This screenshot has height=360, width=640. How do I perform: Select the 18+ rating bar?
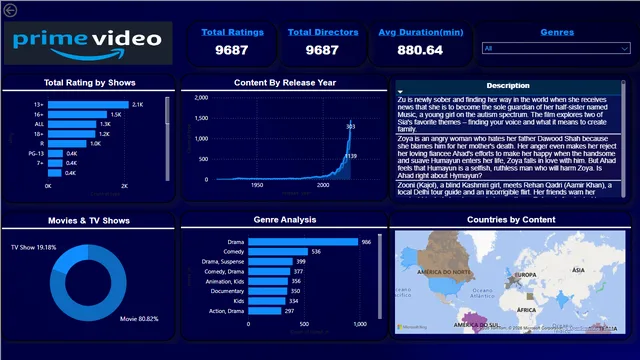click(x=71, y=134)
